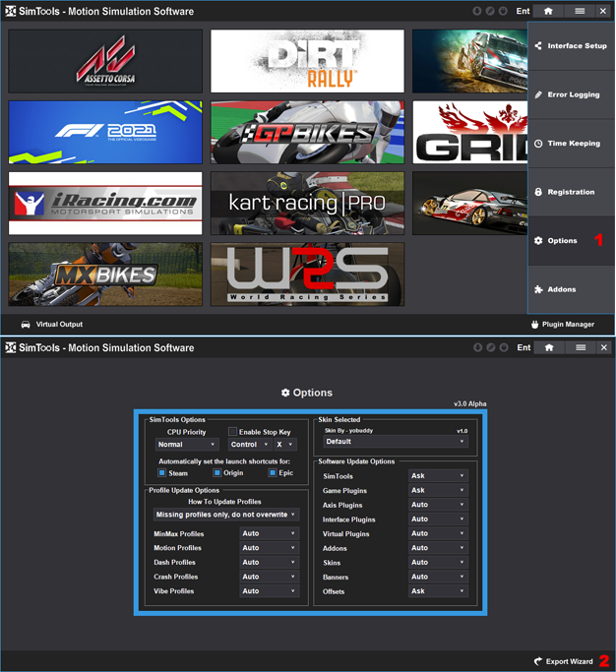Open the Skin Selected Default dropdown

[396, 442]
